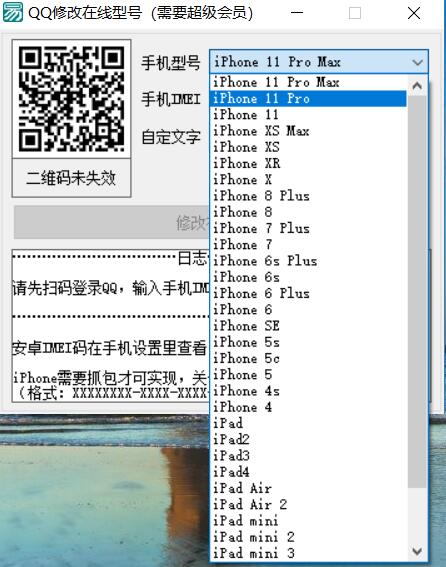Click the app logo icon in title bar
This screenshot has height=567, width=446.
(13, 12)
